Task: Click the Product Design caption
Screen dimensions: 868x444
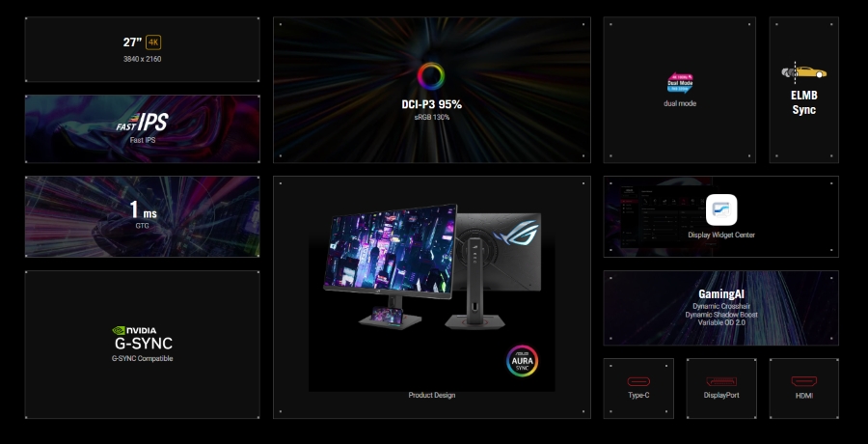Action: (x=431, y=395)
